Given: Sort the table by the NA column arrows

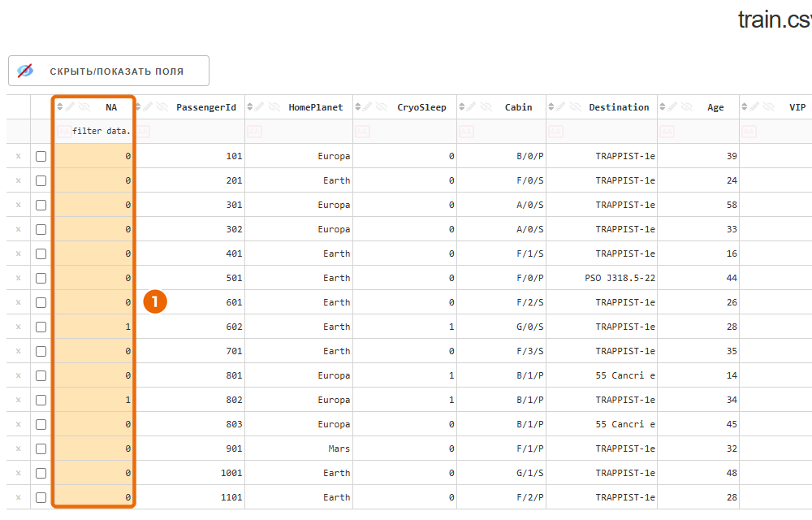Looking at the screenshot, I should coord(60,107).
